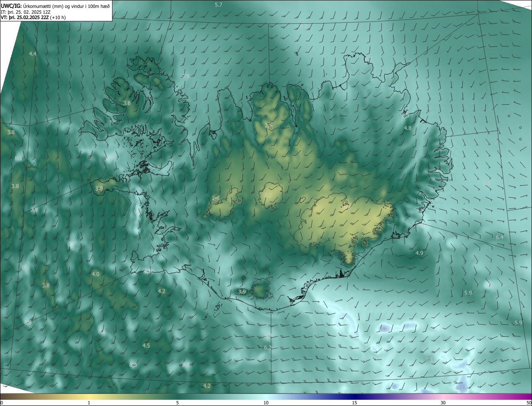The height and width of the screenshot is (406, 532).
Task: Click the 3.9 value label on the map
Action: pyautogui.click(x=242, y=292)
